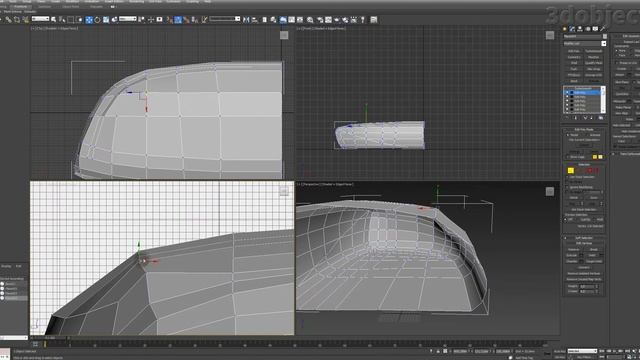This screenshot has height=360, width=640.
Task: Open selection filter dropdown in toolbar
Action: [40, 19]
